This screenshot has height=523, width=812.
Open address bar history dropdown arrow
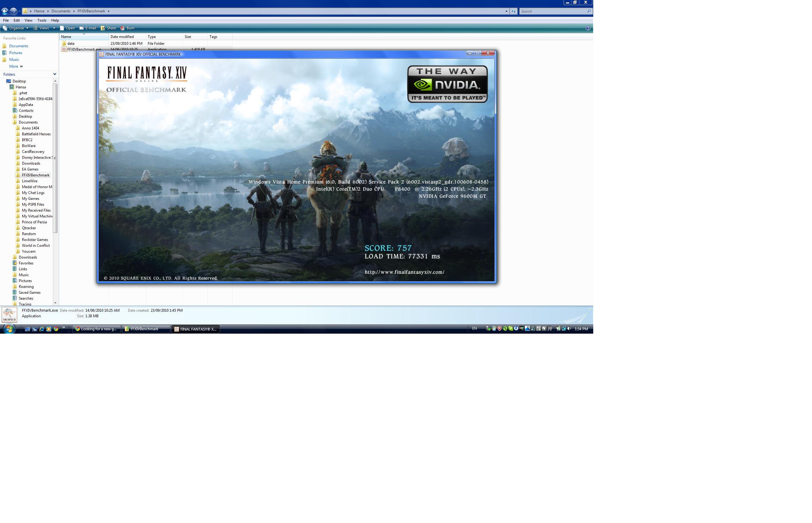click(506, 11)
